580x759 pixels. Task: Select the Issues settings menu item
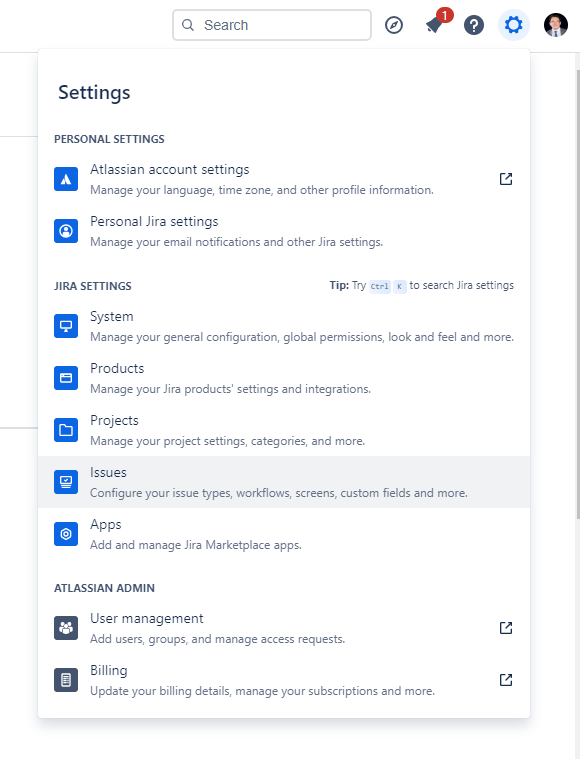[284, 482]
